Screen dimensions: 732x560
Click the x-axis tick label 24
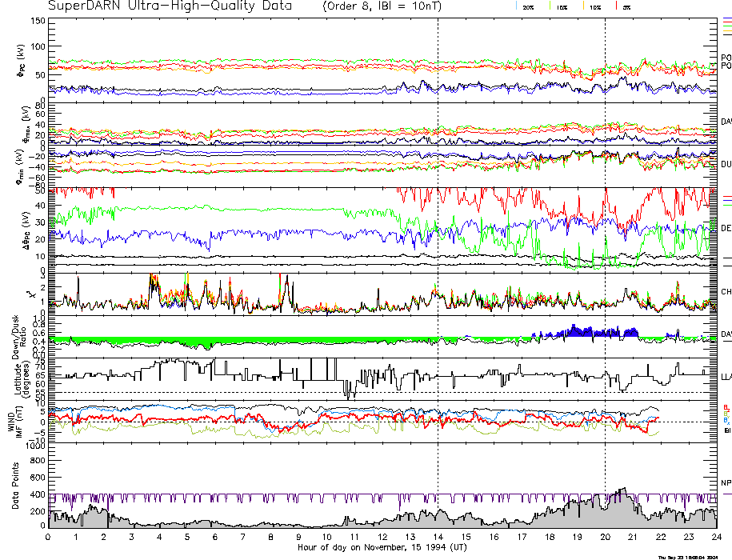tap(715, 538)
